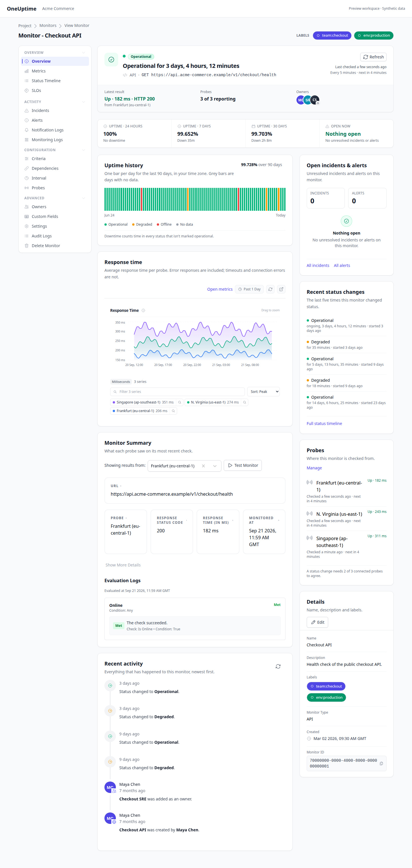The height and width of the screenshot is (868, 412).
Task: Open Metrics in the sidebar
Action: [x=55, y=71]
